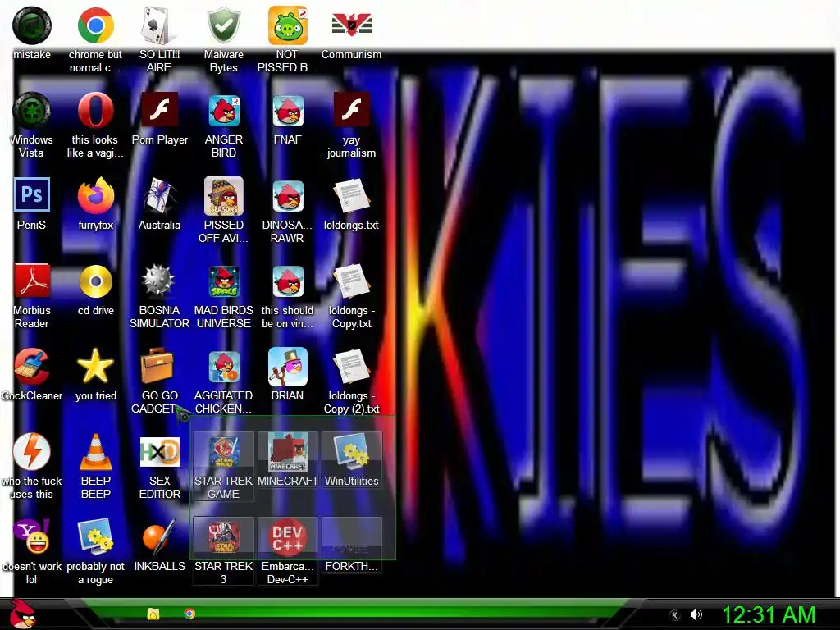Select the Opera icon labeled 'this looks like a vagi...'

[95, 111]
